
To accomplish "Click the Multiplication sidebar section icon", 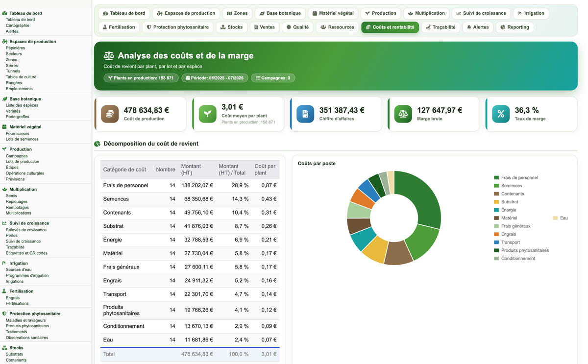I will (x=5, y=190).
